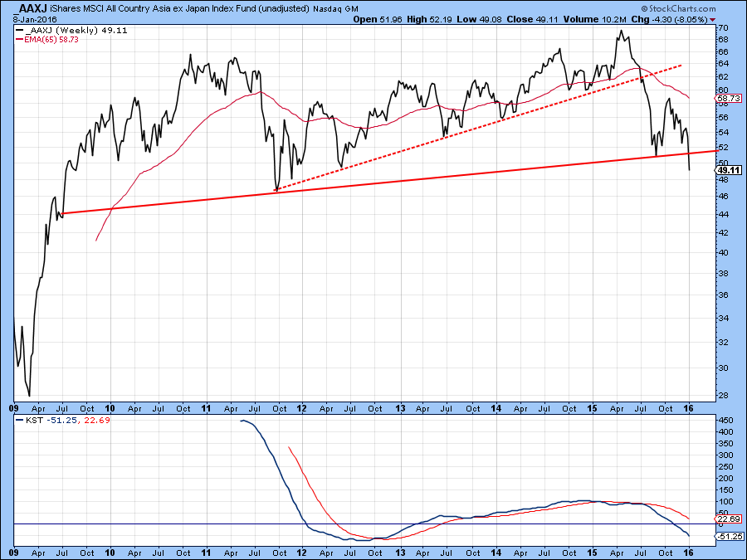The height and width of the screenshot is (560, 747).
Task: Click year 12 on the price chart time axis
Action: click(301, 408)
